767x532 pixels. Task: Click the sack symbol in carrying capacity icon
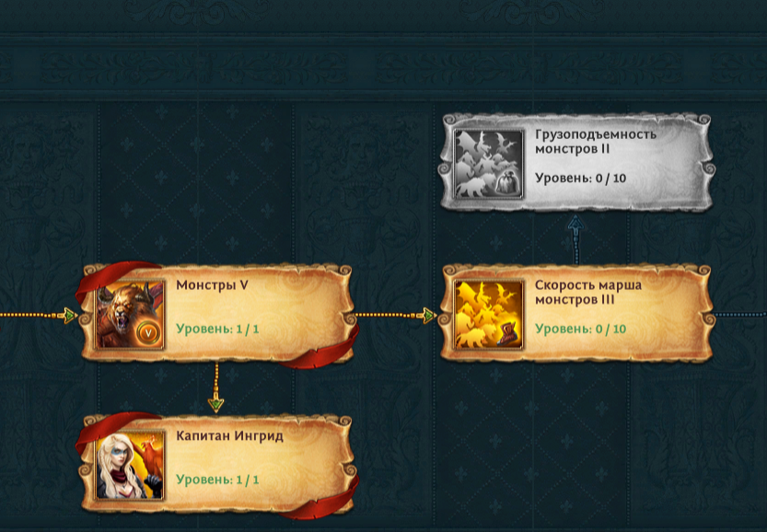[508, 185]
